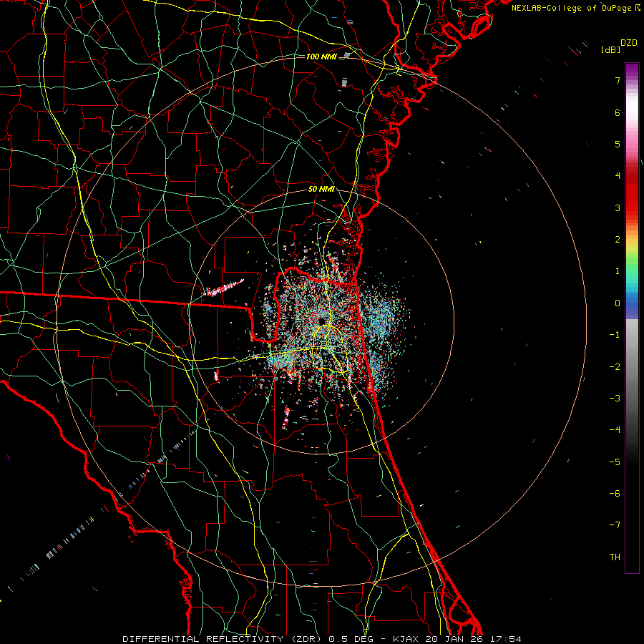
Task: Click legend value 6 on color scale
Action: 617,112
